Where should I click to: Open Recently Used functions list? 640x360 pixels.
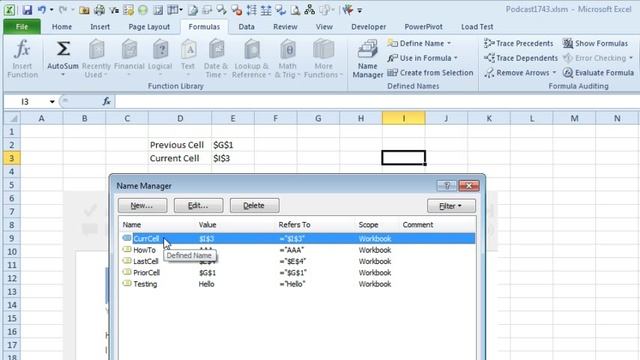click(x=96, y=59)
